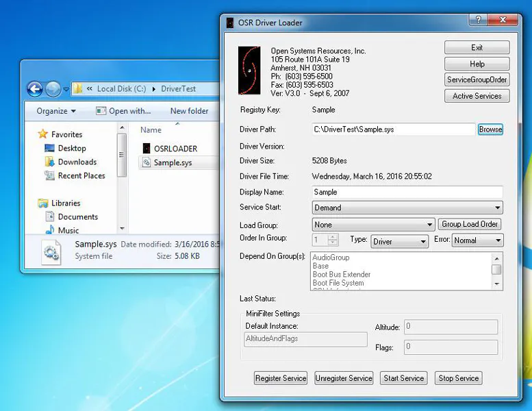Screen dimensions: 532x411
Task: Click the Group Load Order button
Action: (x=470, y=224)
